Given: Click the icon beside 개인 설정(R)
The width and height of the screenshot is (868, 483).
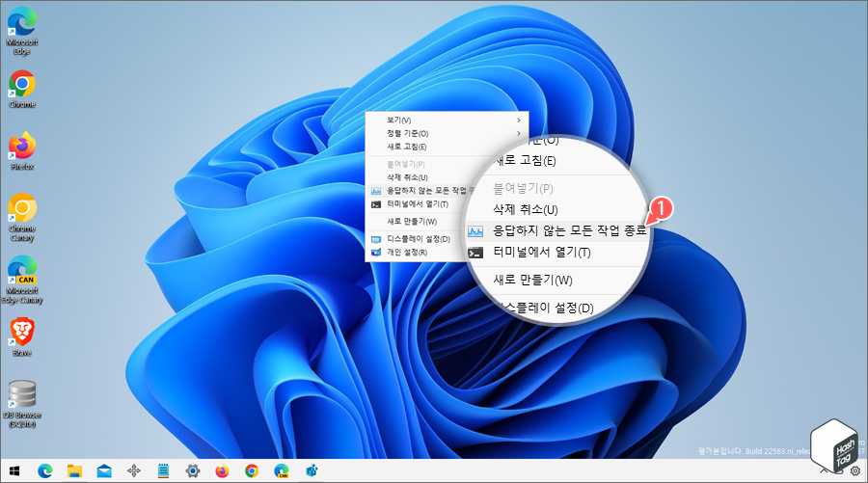Looking at the screenshot, I should pyautogui.click(x=376, y=253).
